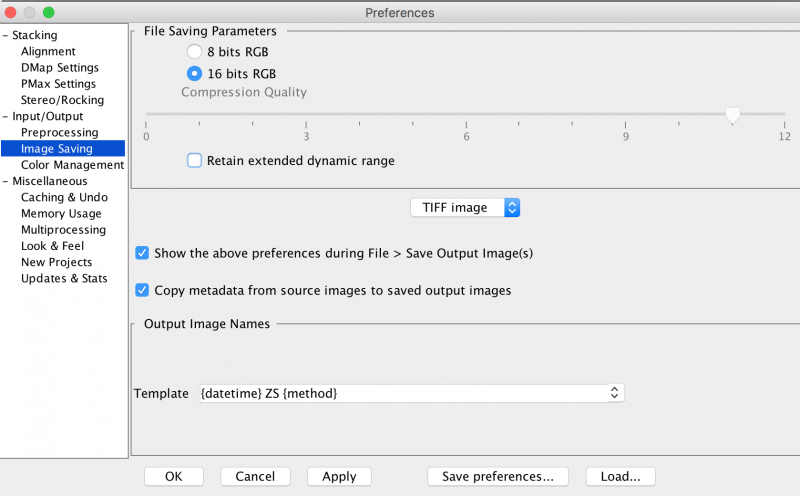800x496 pixels.
Task: Click the OK button
Action: click(x=174, y=477)
